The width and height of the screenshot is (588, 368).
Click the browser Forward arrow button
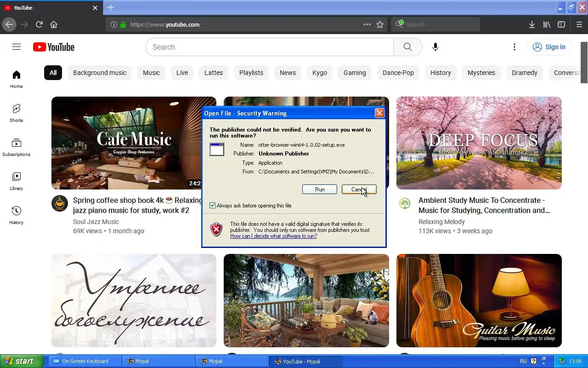pos(24,24)
